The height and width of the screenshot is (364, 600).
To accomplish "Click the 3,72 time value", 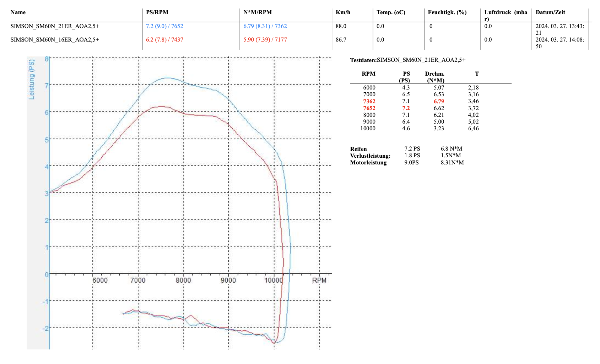I will coord(474,108).
